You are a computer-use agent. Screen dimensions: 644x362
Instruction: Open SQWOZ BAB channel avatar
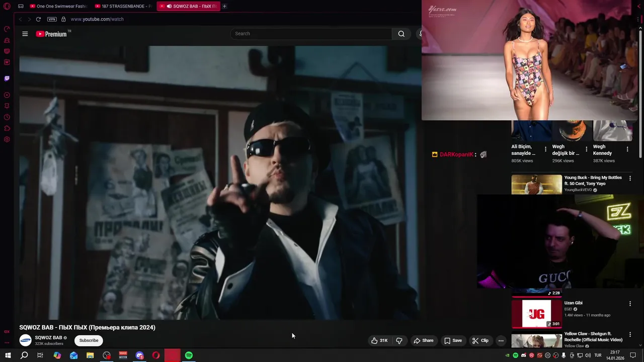coord(25,340)
